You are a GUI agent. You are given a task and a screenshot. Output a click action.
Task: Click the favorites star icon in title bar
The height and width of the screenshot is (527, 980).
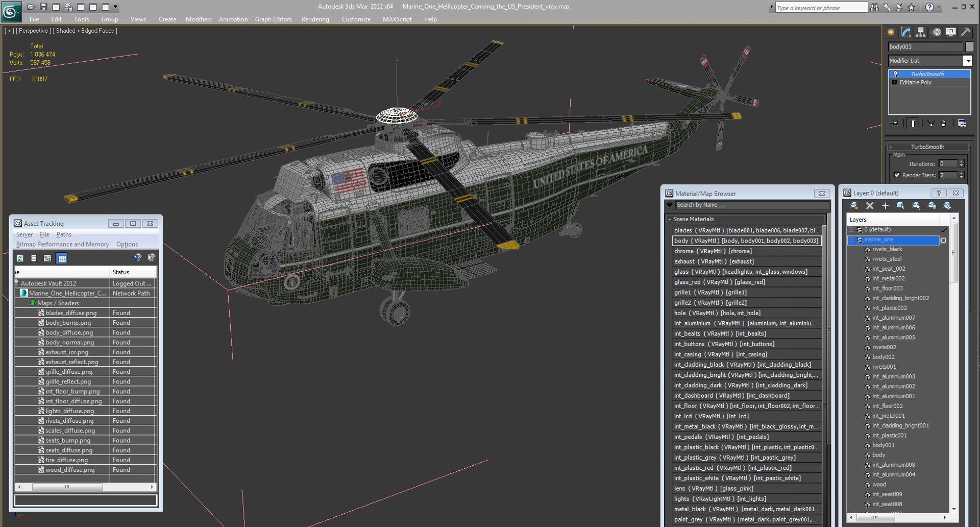[x=911, y=7]
